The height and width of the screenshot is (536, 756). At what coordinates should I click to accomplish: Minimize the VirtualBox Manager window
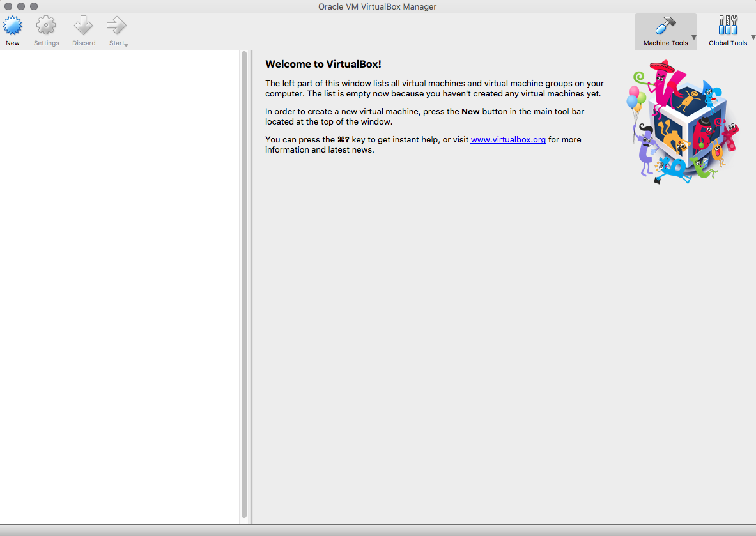(x=20, y=6)
